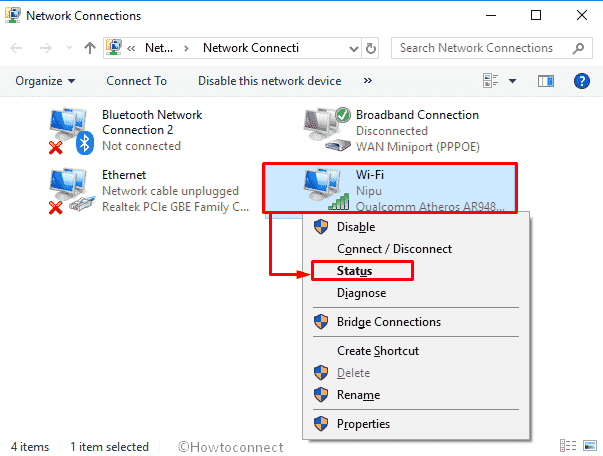Select the Ethernet adapter icon
The width and height of the screenshot is (603, 456).
point(72,191)
